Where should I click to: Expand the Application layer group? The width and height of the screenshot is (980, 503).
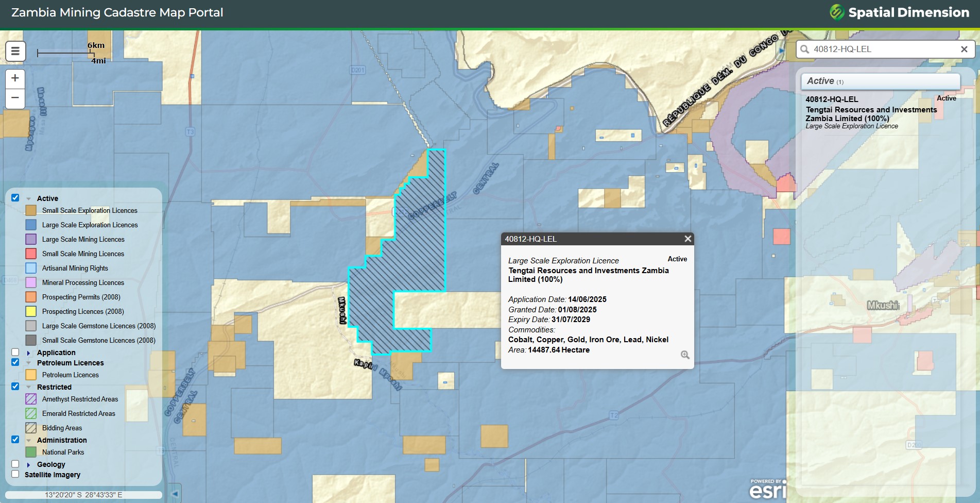point(29,353)
